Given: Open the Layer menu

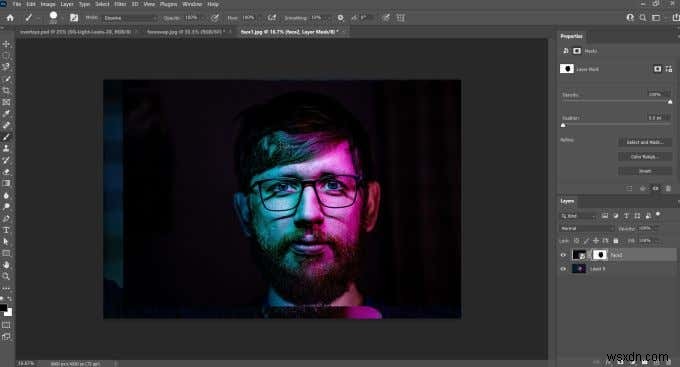Looking at the screenshot, I should click(x=67, y=4).
